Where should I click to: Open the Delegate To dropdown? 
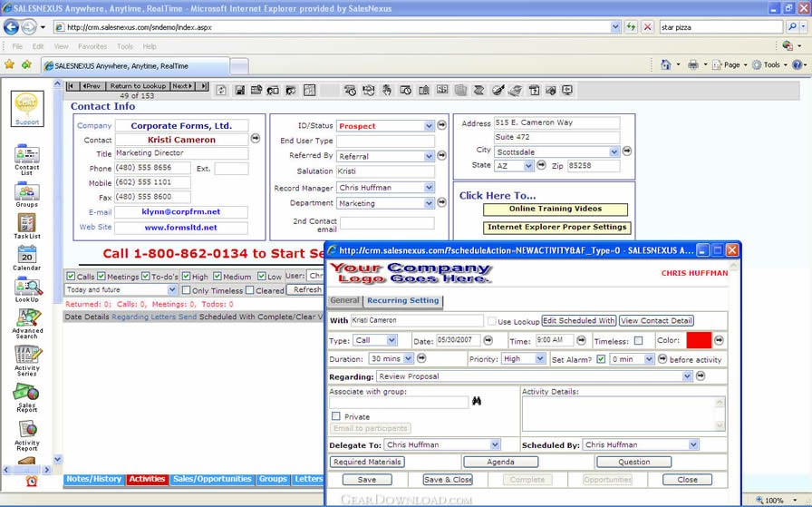click(x=495, y=444)
